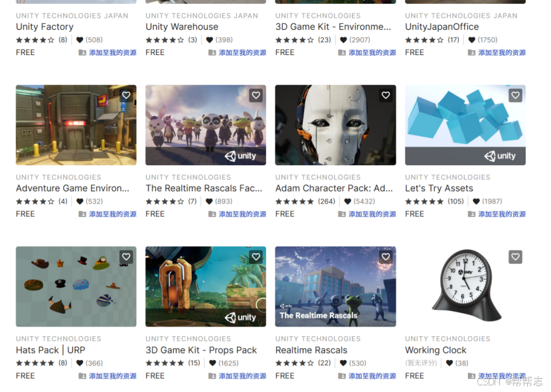
Task: Add Adam Character Pack to my assets
Action: [x=367, y=214]
